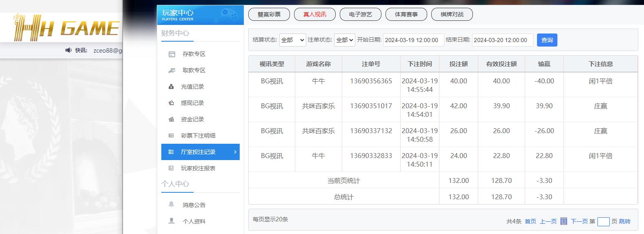Image resolution: width=644 pixels, height=234 pixels.
Task: Switch to the 雙赢彩票 tab
Action: coord(269,14)
